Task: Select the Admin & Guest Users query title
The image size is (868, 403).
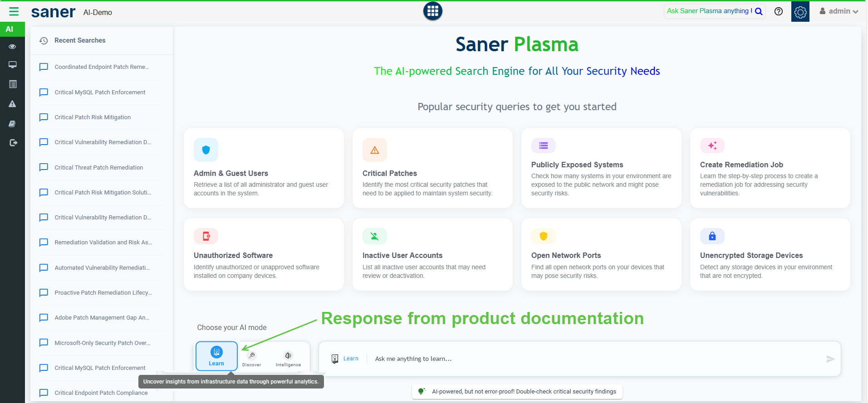Action: (231, 174)
